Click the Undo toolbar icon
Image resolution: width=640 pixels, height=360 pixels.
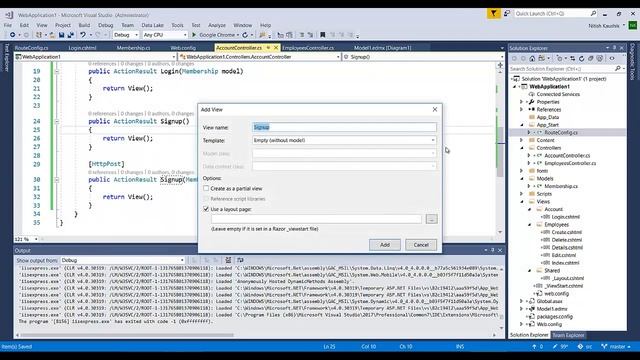[x=83, y=35]
